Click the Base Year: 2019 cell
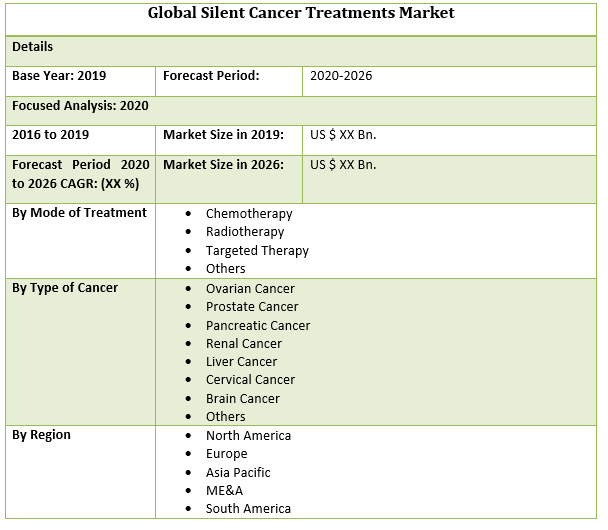Image resolution: width=608 pixels, height=530 pixels. [x=59, y=76]
